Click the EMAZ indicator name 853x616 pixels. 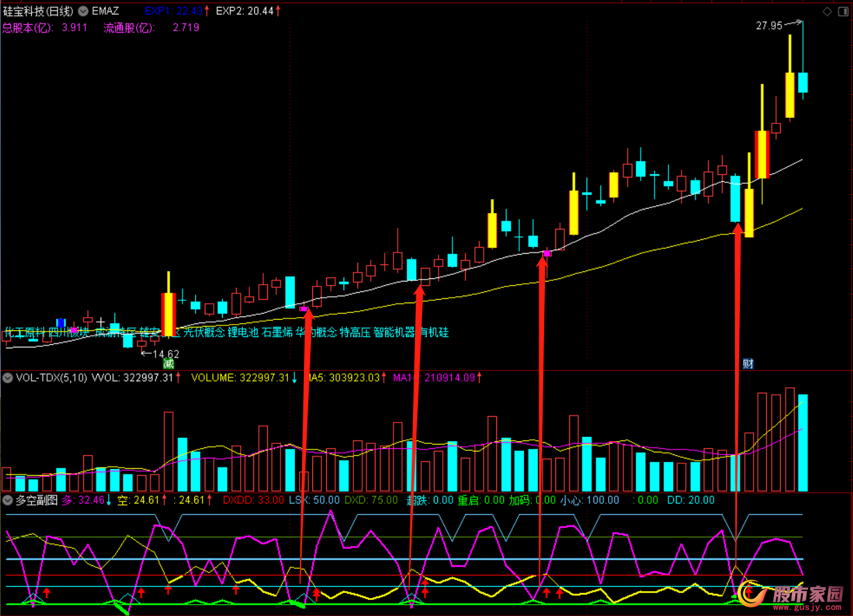tap(105, 11)
